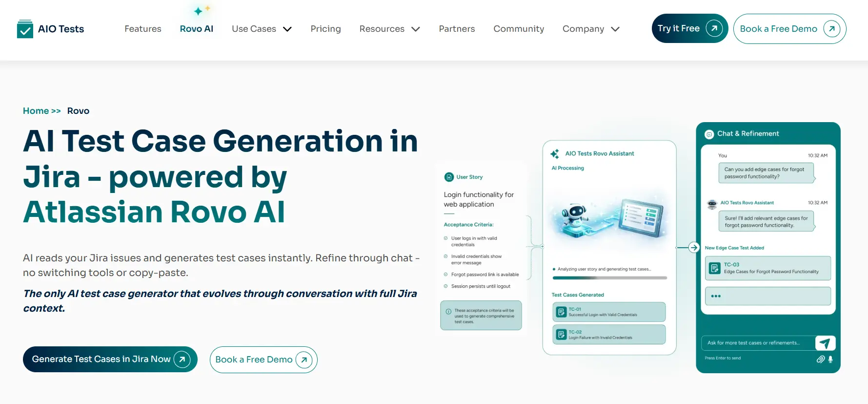
Task: Click the TC-03 edge case icon
Action: pos(715,268)
